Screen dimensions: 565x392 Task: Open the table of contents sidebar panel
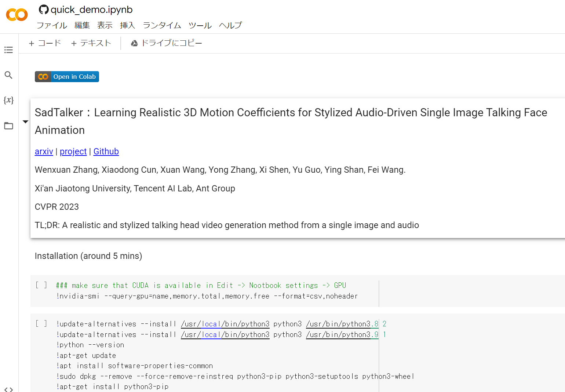point(8,50)
